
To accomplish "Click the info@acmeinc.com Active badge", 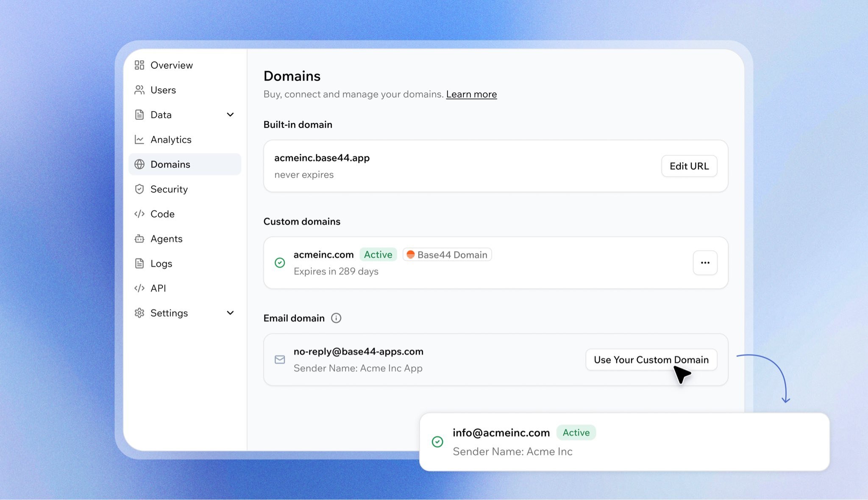I will click(x=576, y=433).
